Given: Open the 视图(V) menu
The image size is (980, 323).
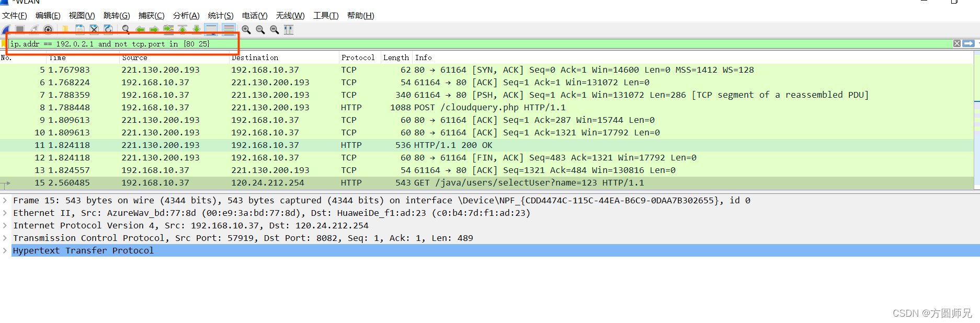Looking at the screenshot, I should click(x=82, y=16).
